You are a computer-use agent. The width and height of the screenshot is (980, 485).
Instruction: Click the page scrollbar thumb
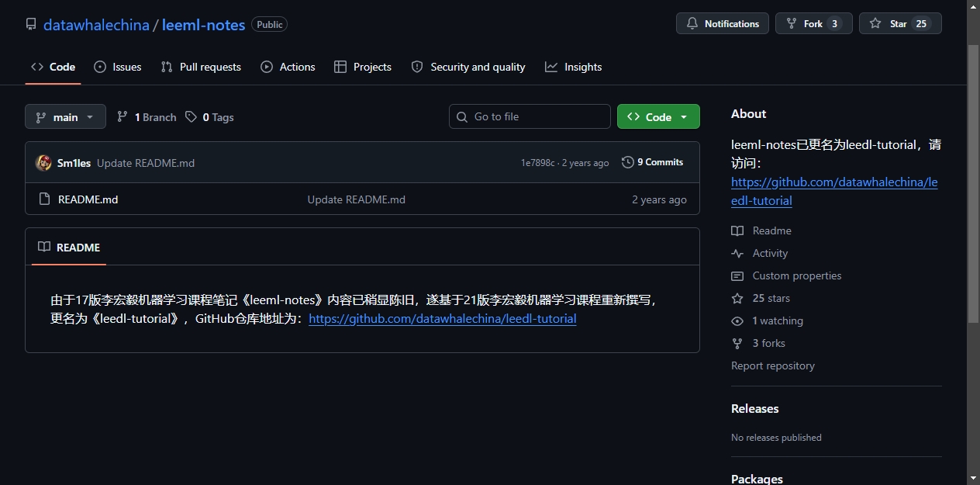click(x=974, y=182)
